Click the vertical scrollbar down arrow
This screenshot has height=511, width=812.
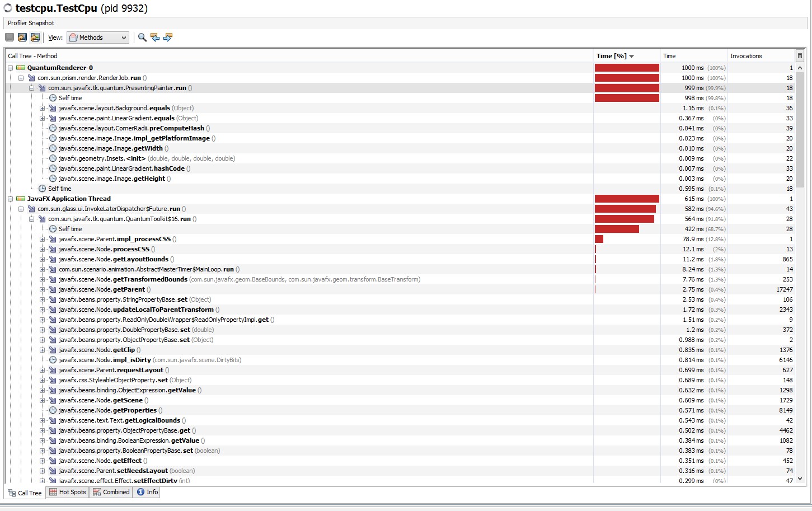800,479
